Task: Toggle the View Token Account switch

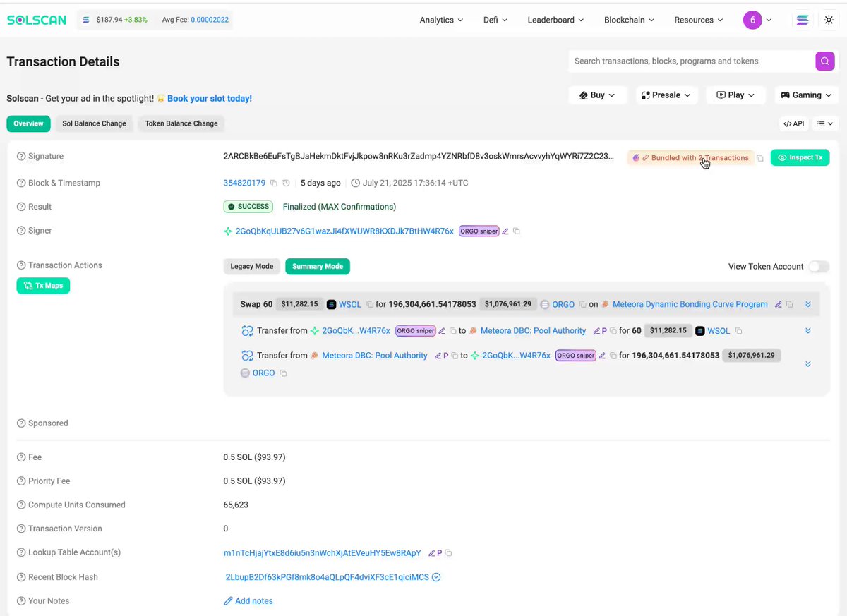Action: tap(819, 267)
